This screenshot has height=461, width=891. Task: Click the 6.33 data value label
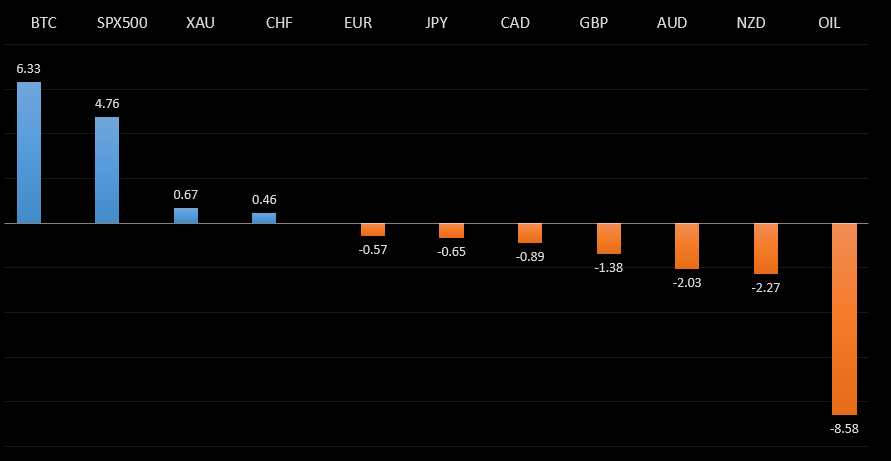[x=28, y=68]
